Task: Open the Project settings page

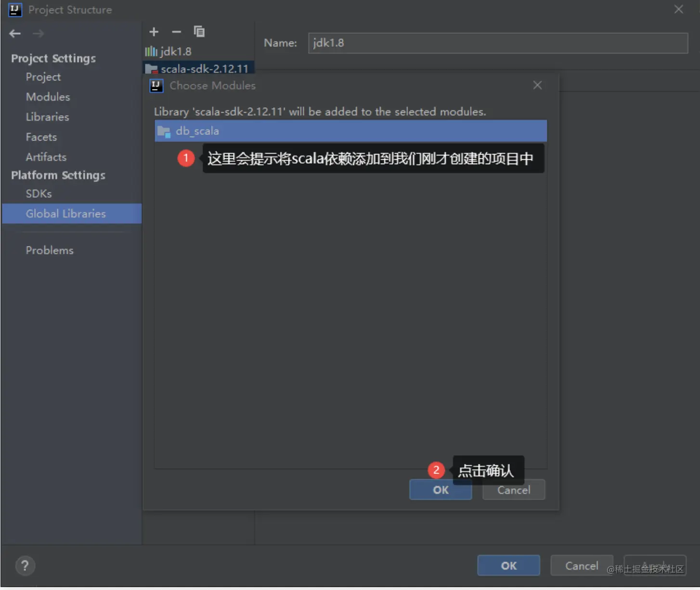Action: tap(43, 77)
